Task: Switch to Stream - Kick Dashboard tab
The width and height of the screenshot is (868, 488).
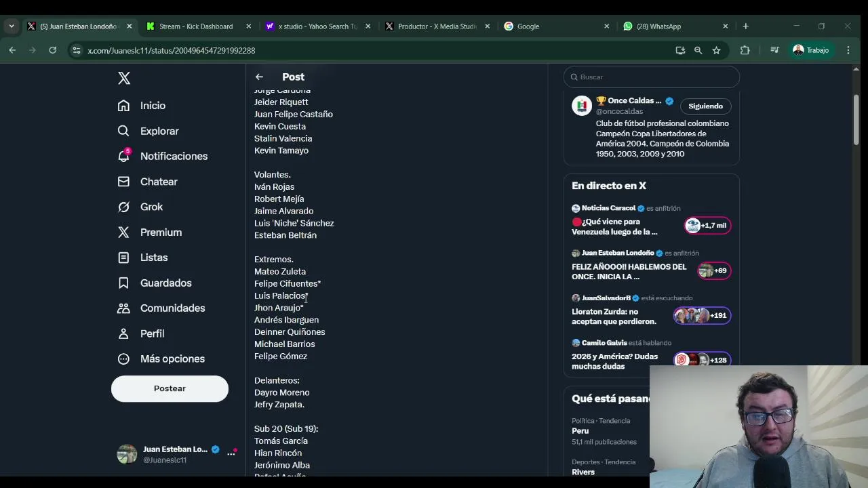Action: pos(196,26)
